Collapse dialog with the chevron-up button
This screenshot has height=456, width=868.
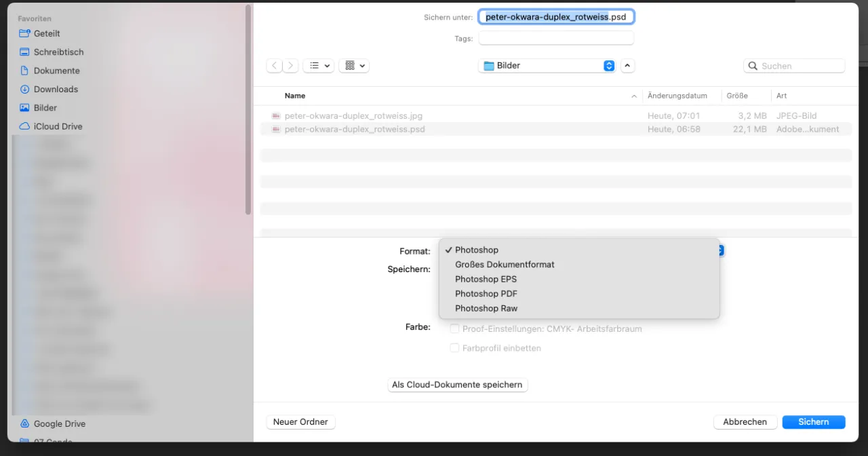pyautogui.click(x=627, y=66)
